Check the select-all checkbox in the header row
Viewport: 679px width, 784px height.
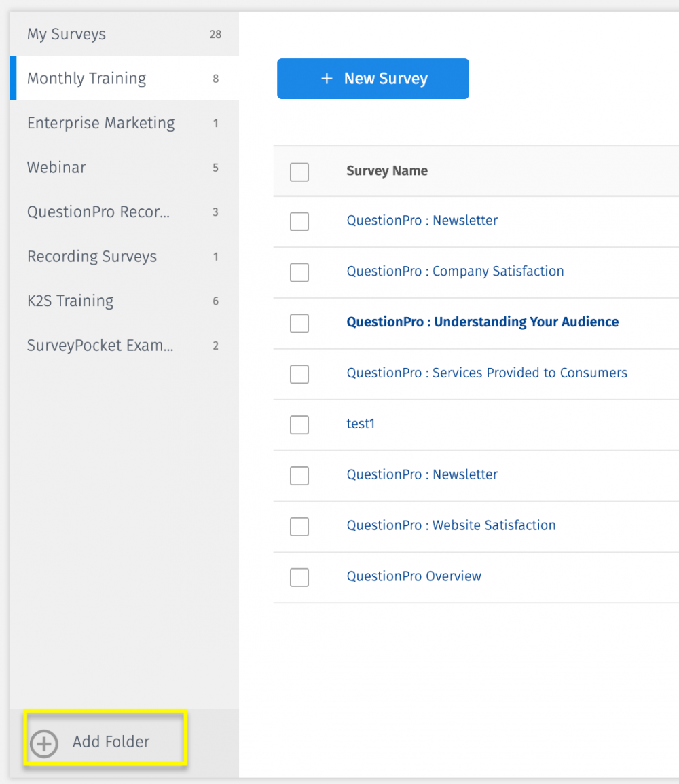299,172
